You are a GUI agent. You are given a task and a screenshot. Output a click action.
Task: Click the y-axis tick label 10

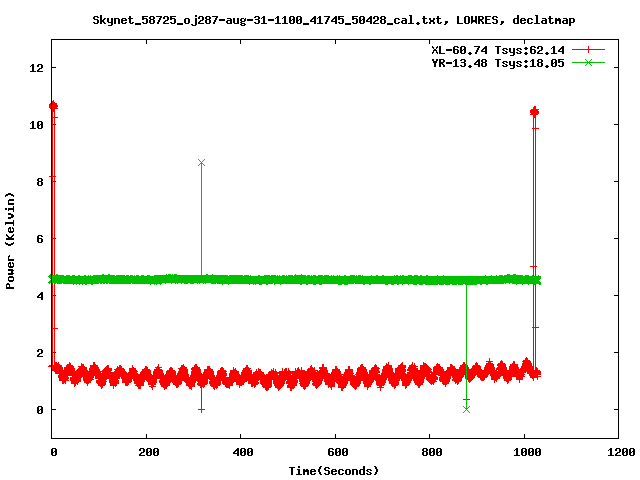point(36,125)
